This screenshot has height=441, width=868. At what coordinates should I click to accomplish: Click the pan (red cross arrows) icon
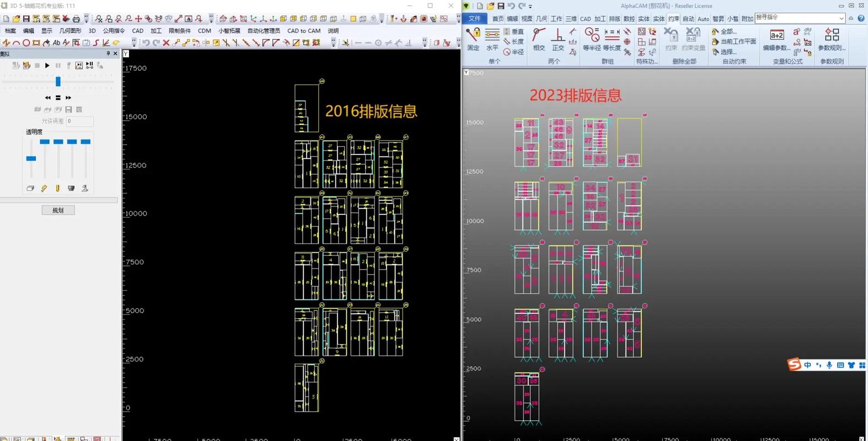138,19
